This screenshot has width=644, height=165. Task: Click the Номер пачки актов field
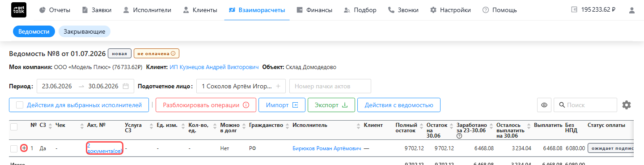coord(330,86)
